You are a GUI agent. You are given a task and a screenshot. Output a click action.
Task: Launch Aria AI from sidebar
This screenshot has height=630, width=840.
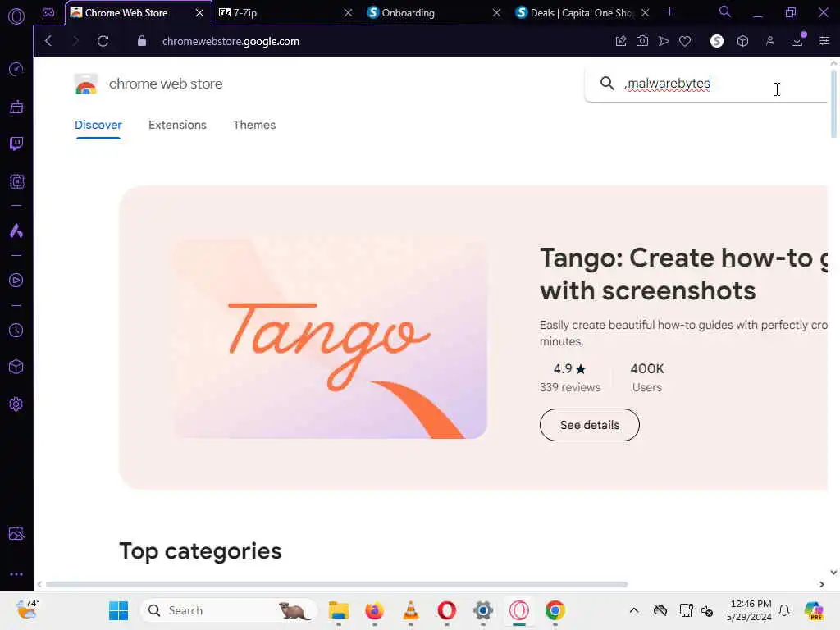[16, 231]
